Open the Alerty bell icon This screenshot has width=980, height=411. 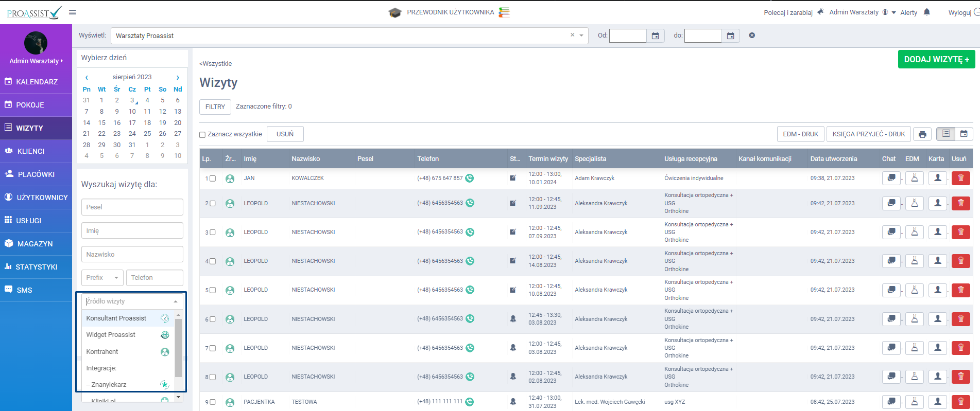pos(927,12)
